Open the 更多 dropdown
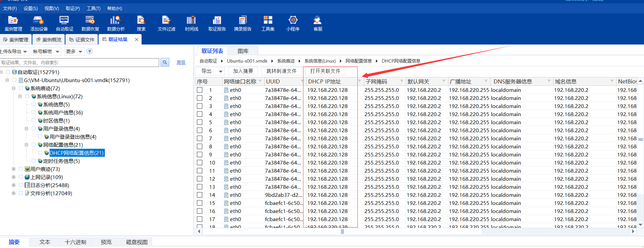Image resolution: width=644 pixels, height=248 pixels. click(74, 51)
